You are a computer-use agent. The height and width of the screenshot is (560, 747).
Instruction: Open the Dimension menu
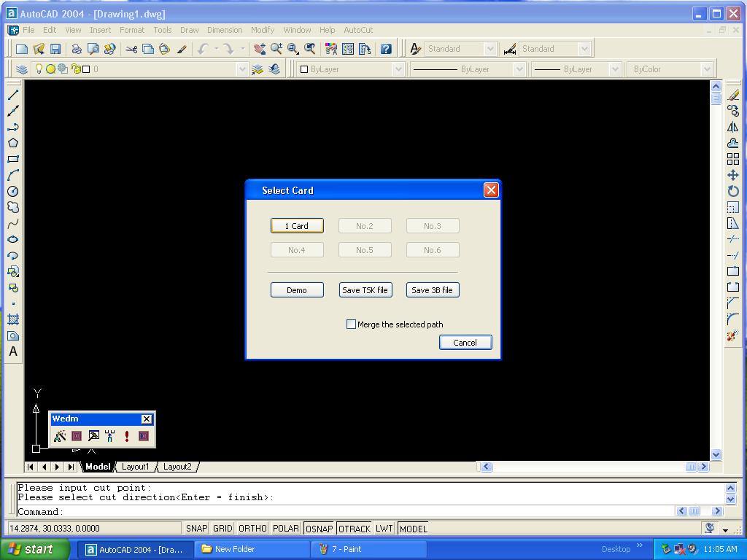pos(225,30)
